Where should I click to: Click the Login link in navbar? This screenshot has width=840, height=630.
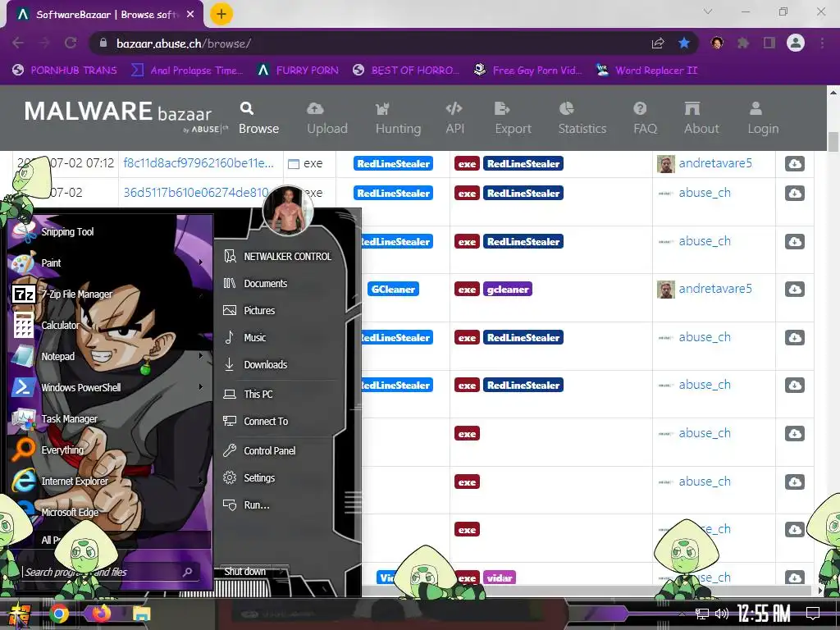pyautogui.click(x=763, y=118)
